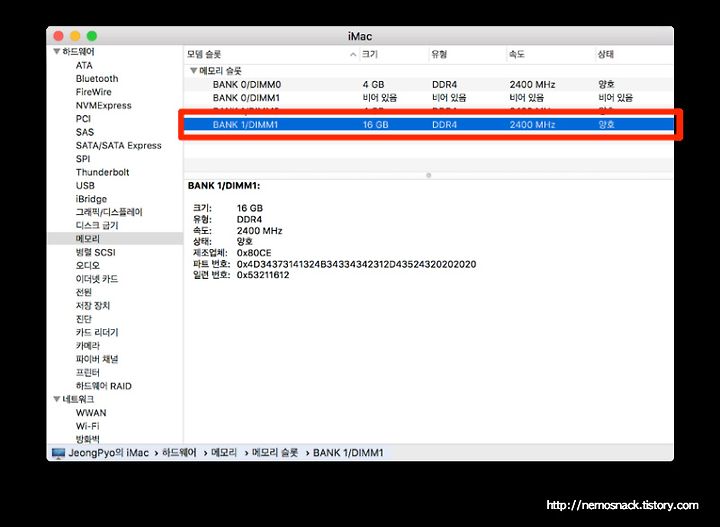Image resolution: width=720 pixels, height=527 pixels.
Task: Select 방화벽 in the sidebar
Action: (x=88, y=439)
